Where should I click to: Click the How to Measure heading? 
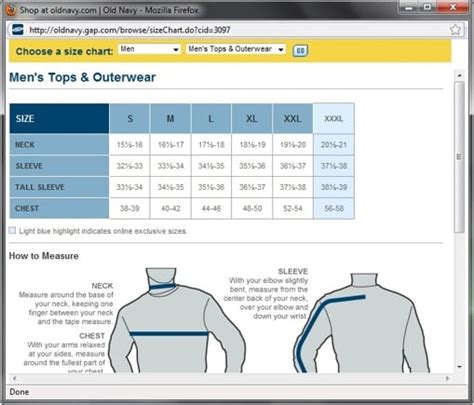[x=44, y=256]
